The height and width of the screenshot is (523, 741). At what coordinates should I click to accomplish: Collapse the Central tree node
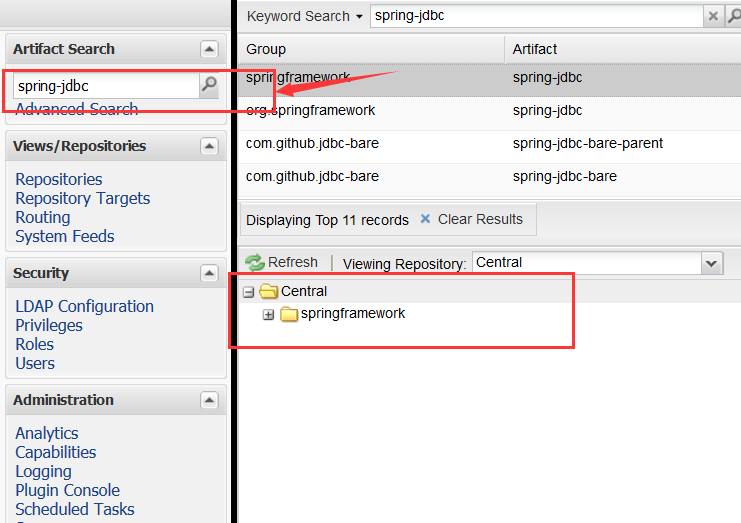pos(248,292)
